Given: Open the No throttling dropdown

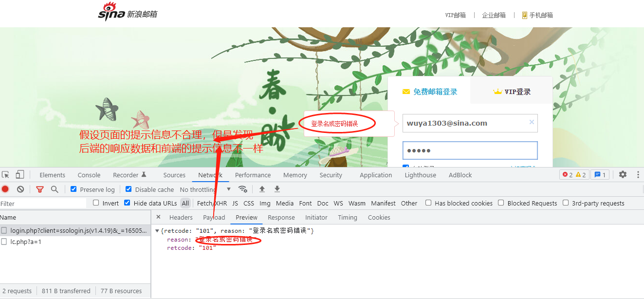Looking at the screenshot, I should (205, 189).
